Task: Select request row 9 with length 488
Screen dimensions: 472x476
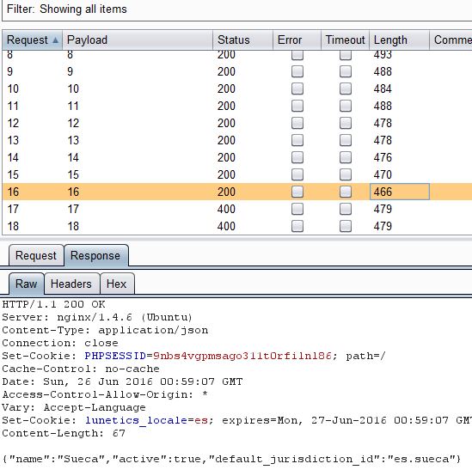Action: tap(237, 71)
